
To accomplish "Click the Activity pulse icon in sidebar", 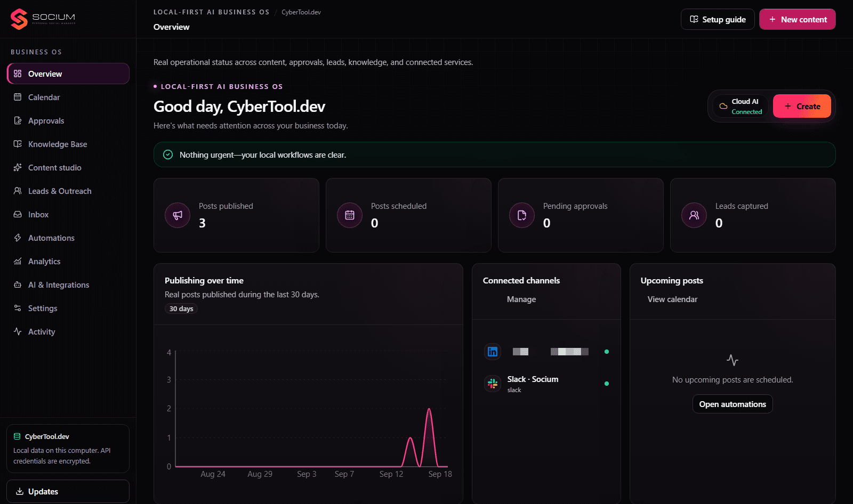I will click(18, 331).
